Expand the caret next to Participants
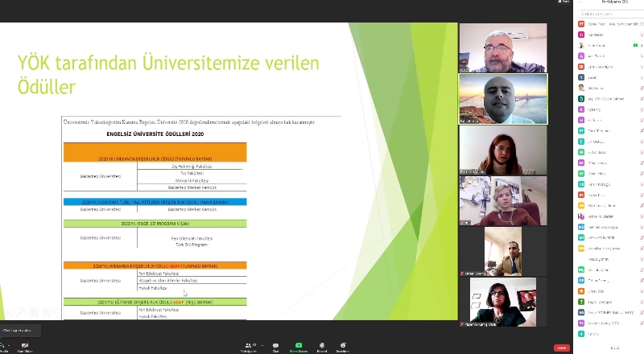644x354 pixels. 262,345
